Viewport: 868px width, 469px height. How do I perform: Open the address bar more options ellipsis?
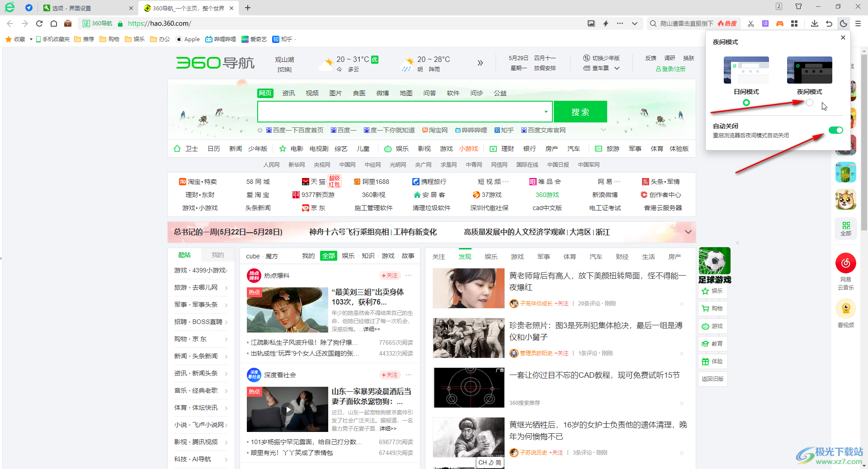[620, 23]
